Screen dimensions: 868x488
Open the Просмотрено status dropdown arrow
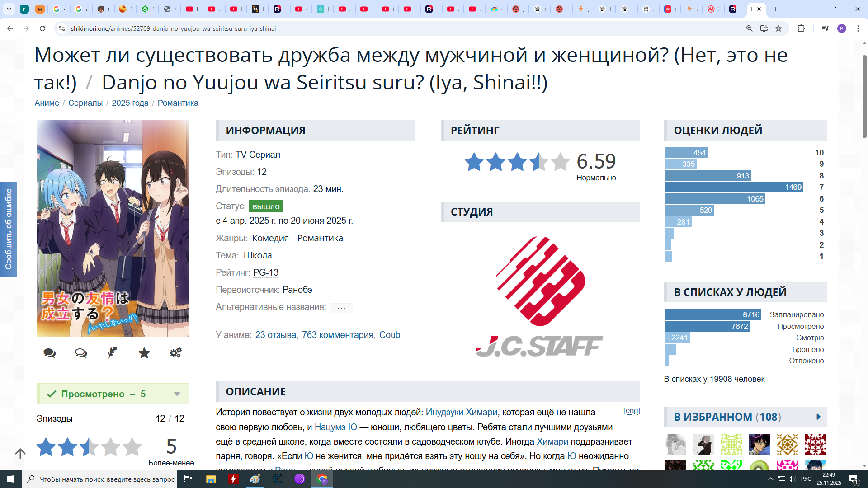pos(177,394)
